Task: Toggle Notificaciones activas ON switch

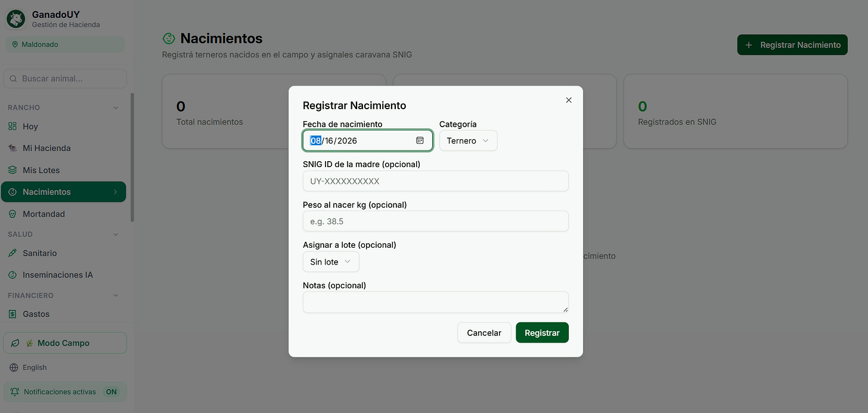Action: pyautogui.click(x=111, y=392)
